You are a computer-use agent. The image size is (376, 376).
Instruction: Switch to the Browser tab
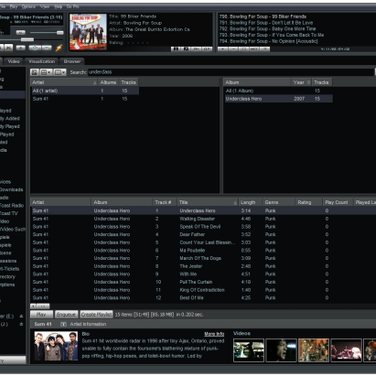(72, 61)
